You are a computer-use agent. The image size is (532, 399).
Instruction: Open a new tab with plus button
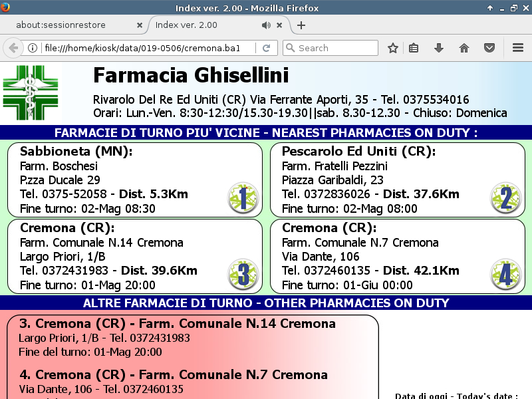click(301, 25)
